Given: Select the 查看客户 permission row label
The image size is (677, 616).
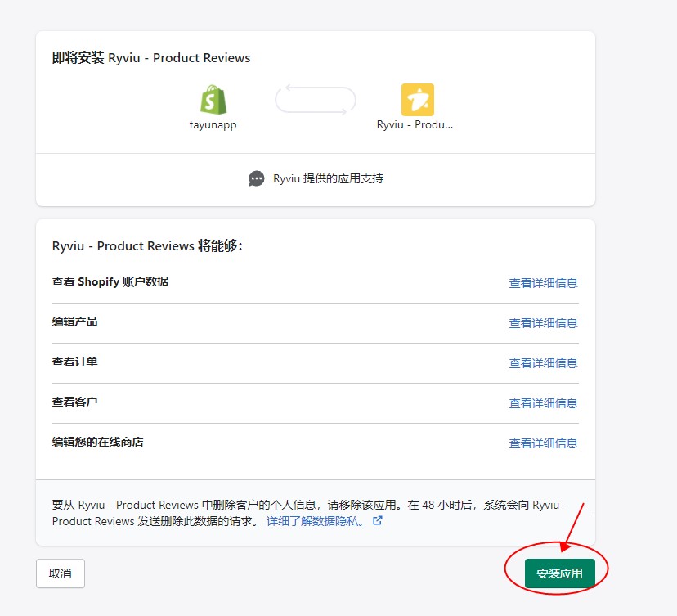Looking at the screenshot, I should 74,402.
